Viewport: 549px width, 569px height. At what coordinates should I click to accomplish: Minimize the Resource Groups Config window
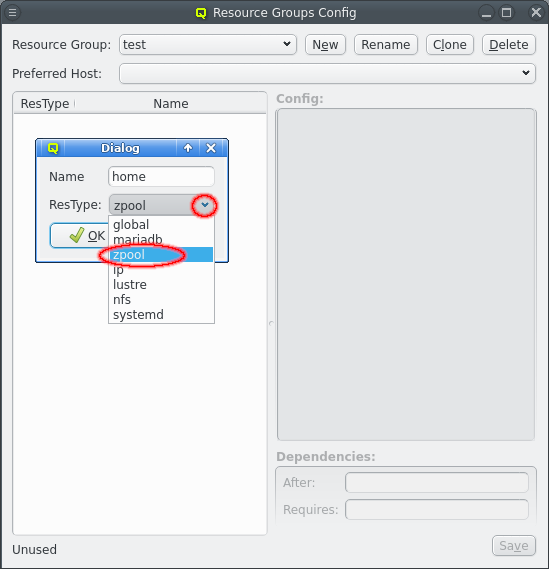click(486, 13)
